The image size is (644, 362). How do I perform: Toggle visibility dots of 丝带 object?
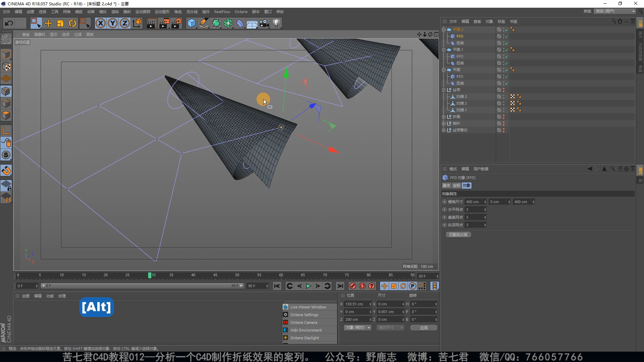click(503, 90)
